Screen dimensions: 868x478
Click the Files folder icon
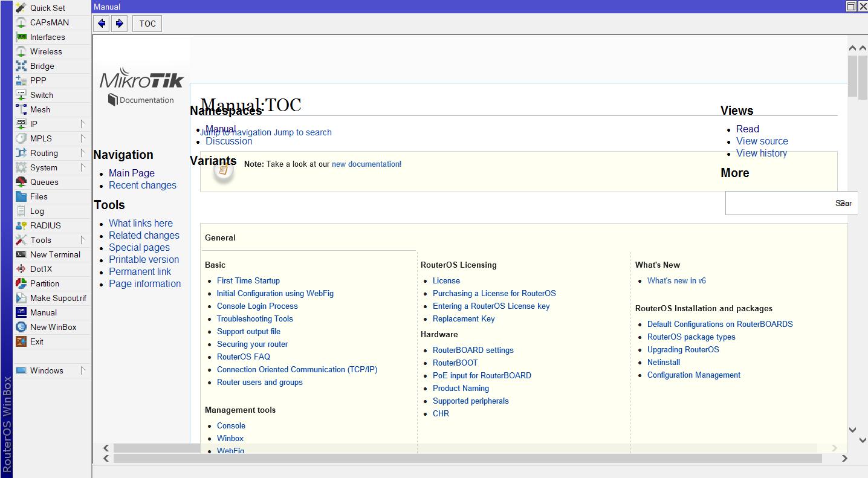pos(21,196)
